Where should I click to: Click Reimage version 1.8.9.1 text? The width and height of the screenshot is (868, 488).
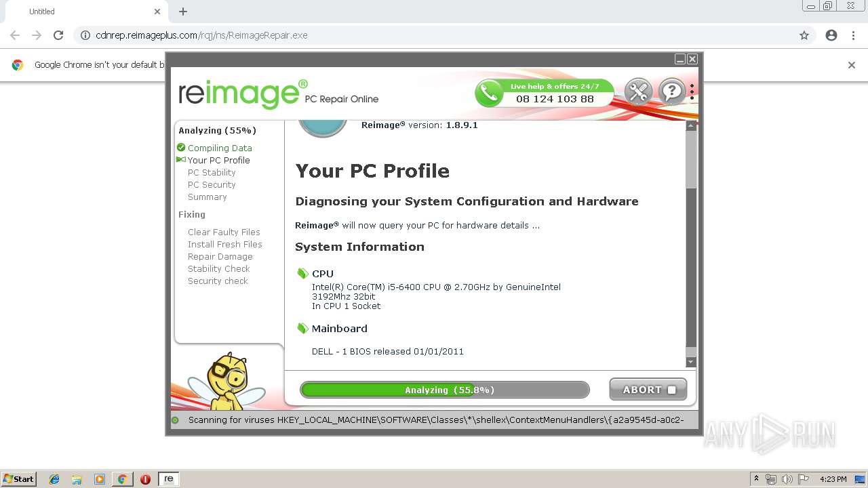420,125
